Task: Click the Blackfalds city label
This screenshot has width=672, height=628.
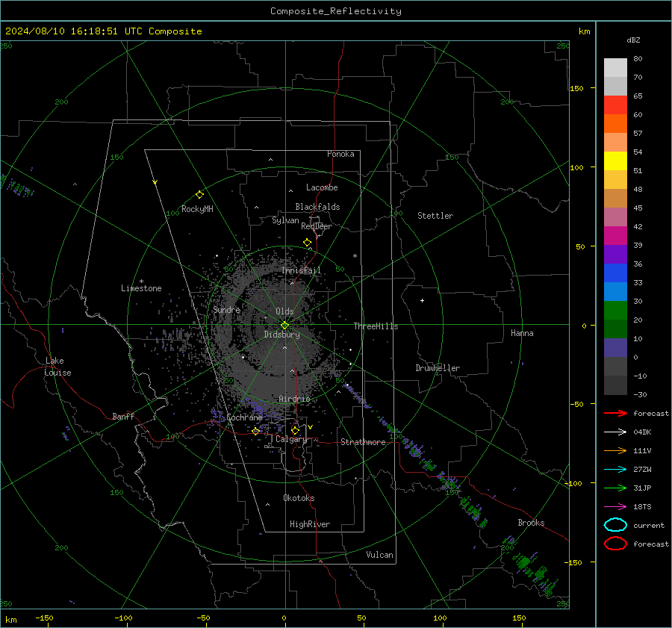Action: click(x=317, y=207)
